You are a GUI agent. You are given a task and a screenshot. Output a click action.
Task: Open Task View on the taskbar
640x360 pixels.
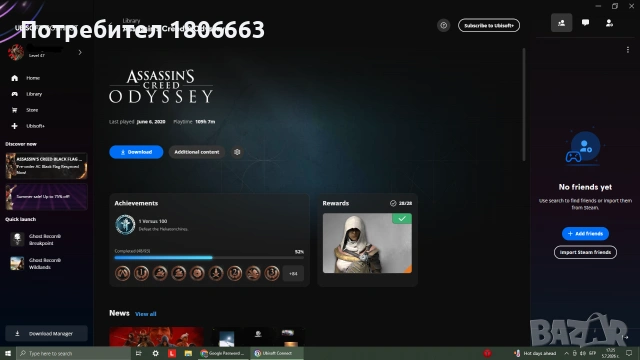138,353
